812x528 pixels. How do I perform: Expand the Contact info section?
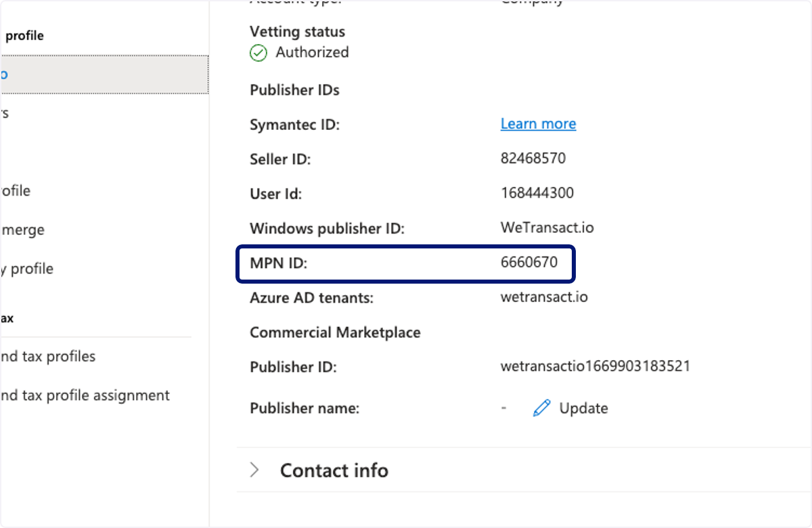coord(254,470)
